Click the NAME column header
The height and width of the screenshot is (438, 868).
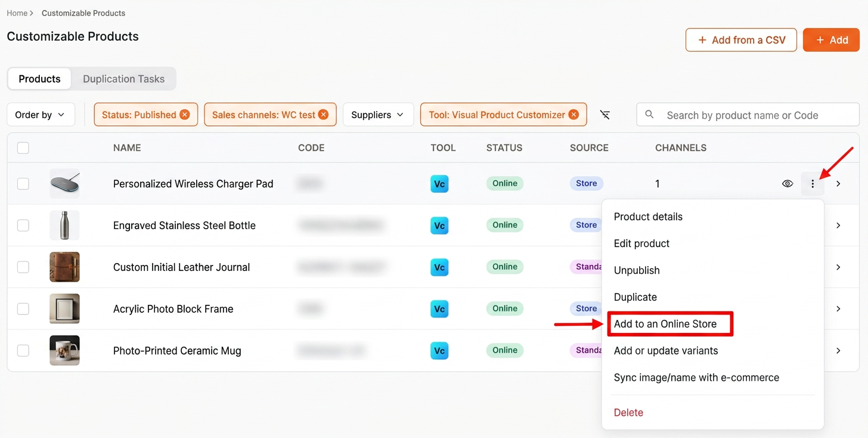127,148
